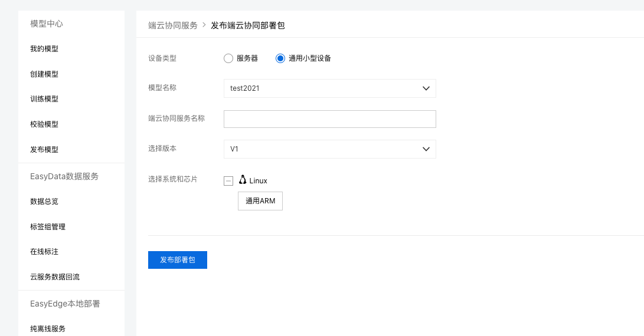Focus the 端云协同服务名称 input field
644x336 pixels.
tap(330, 119)
